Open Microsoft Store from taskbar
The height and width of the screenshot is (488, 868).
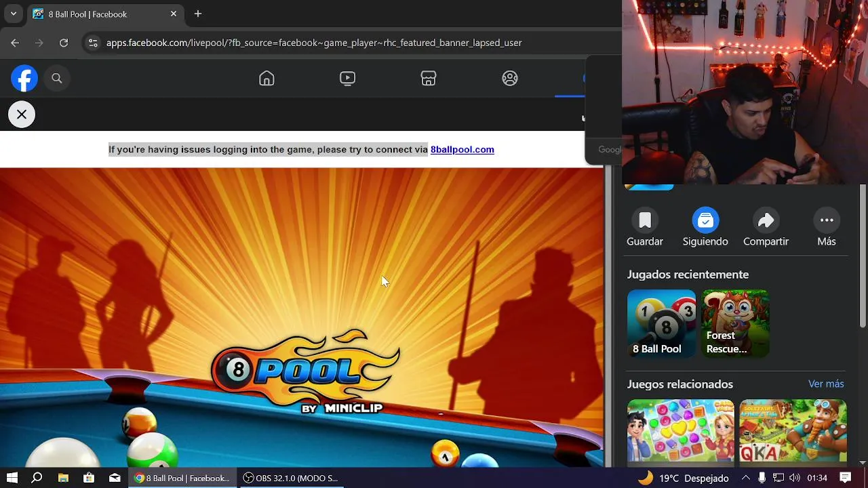point(89,478)
